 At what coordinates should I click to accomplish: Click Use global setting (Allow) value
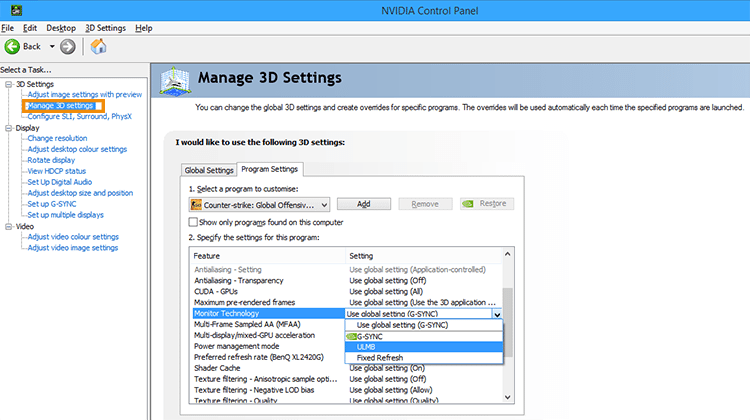pos(391,390)
